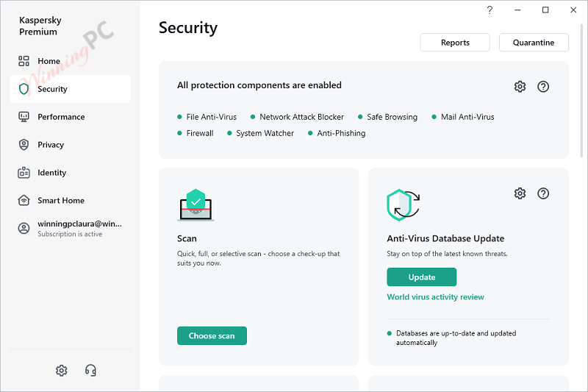Maximize the Kaspersky window
This screenshot has height=392, width=588.
(545, 10)
